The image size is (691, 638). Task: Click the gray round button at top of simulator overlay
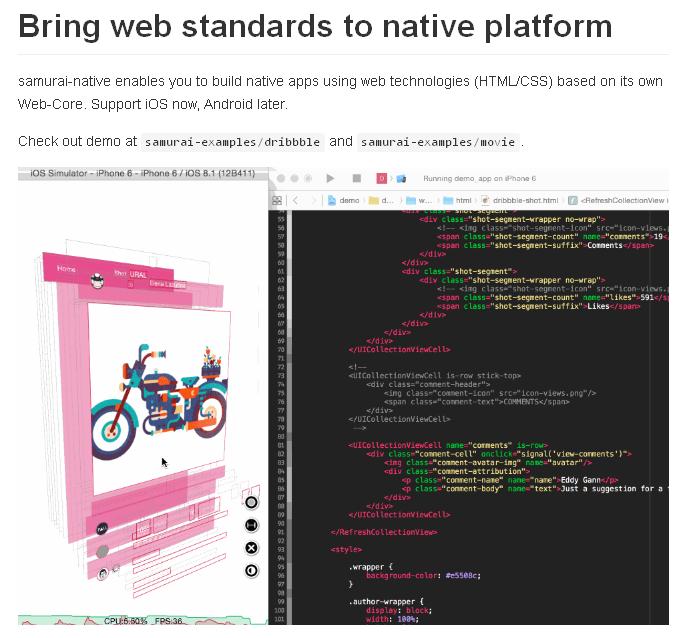251,502
